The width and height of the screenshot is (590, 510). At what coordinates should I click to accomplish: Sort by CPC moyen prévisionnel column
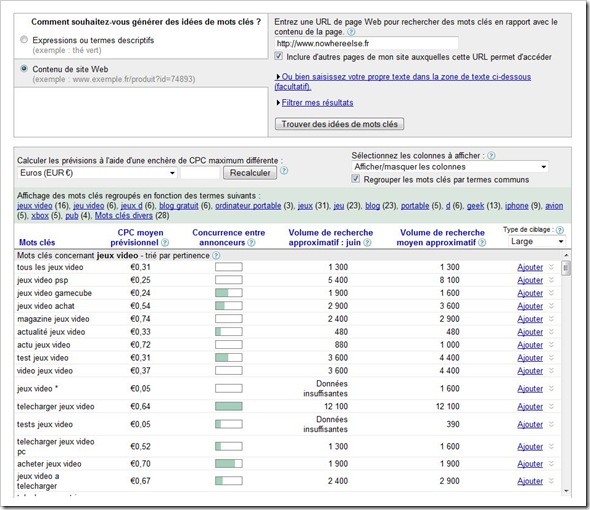point(137,237)
